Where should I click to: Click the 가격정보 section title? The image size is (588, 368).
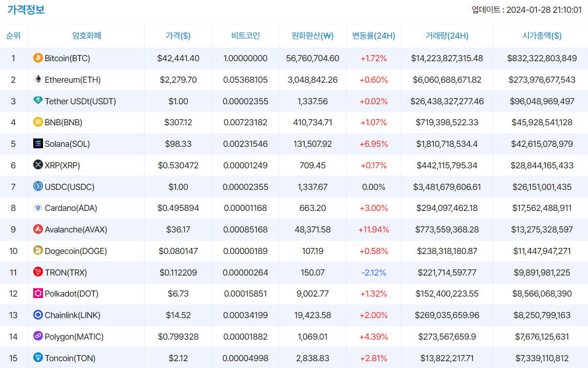coord(26,10)
